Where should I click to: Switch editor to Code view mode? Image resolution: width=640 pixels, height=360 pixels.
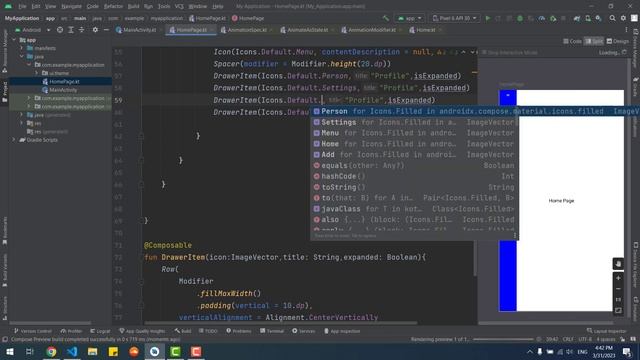tap(572, 41)
